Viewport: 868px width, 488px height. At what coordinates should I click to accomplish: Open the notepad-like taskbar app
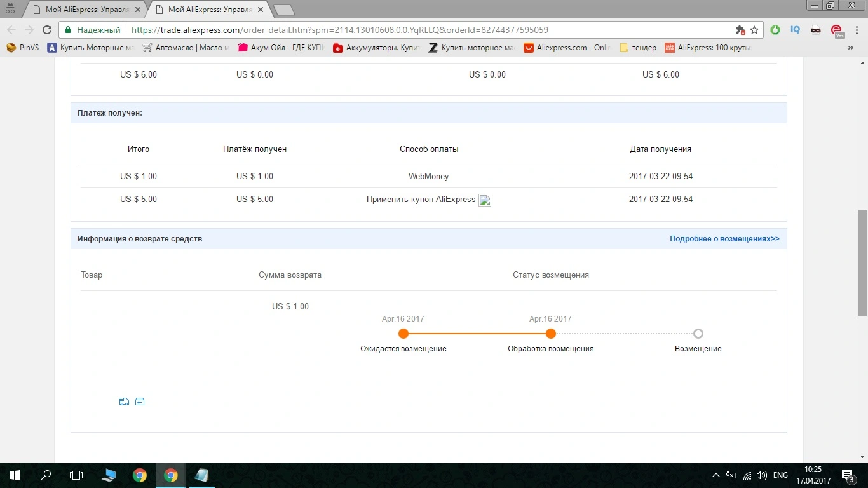pyautogui.click(x=201, y=475)
